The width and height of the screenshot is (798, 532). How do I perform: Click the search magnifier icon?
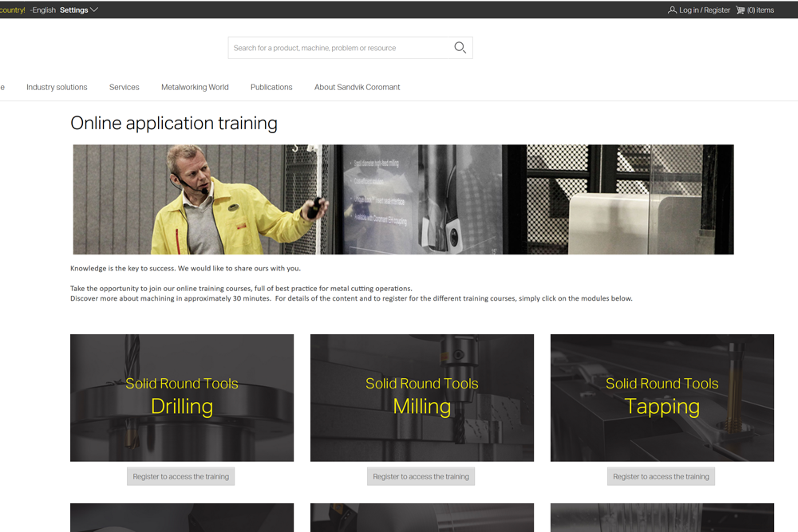coord(460,48)
